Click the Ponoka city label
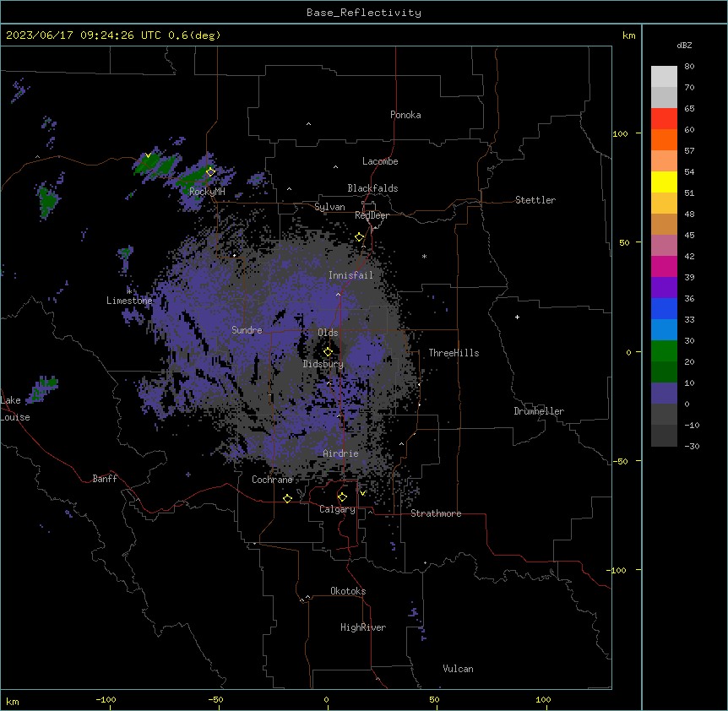Screen dimensions: 728x711 point(405,115)
